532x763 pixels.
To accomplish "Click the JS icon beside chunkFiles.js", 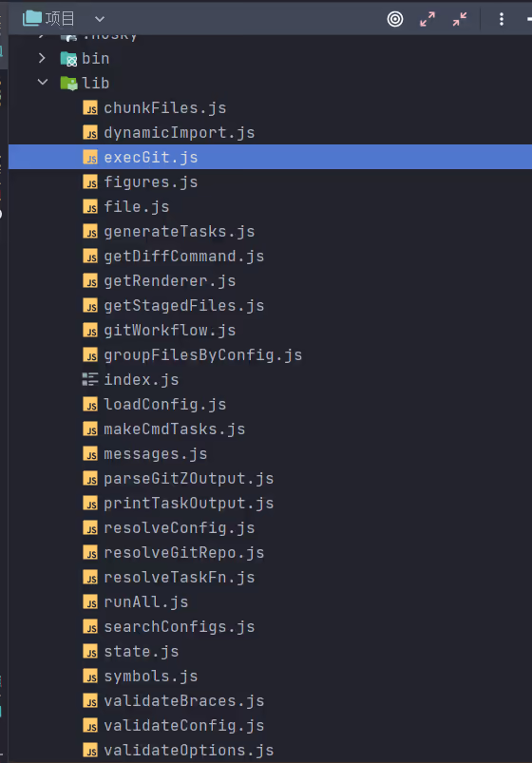I will pos(90,108).
